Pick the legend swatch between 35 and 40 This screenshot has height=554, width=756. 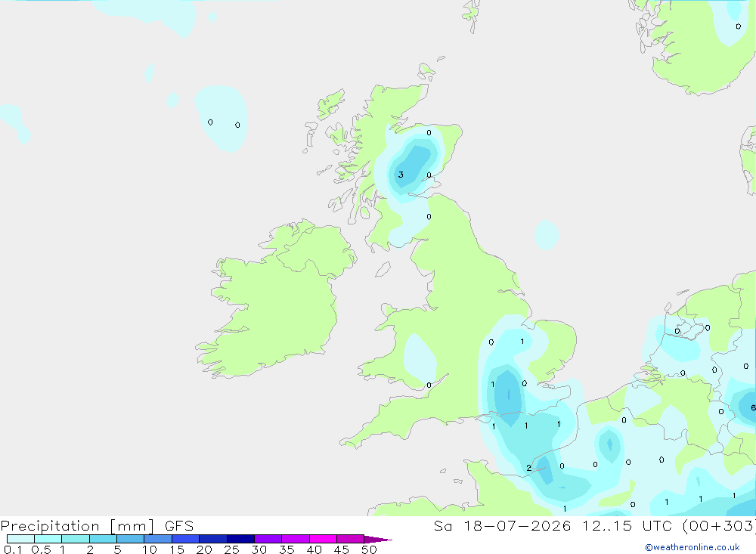pos(295,539)
